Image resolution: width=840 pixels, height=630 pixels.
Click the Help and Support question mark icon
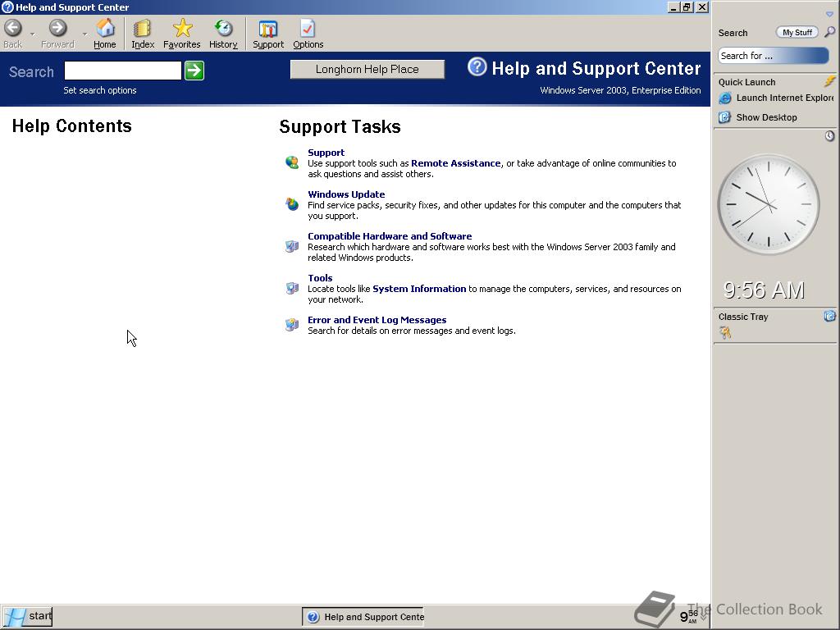(477, 67)
